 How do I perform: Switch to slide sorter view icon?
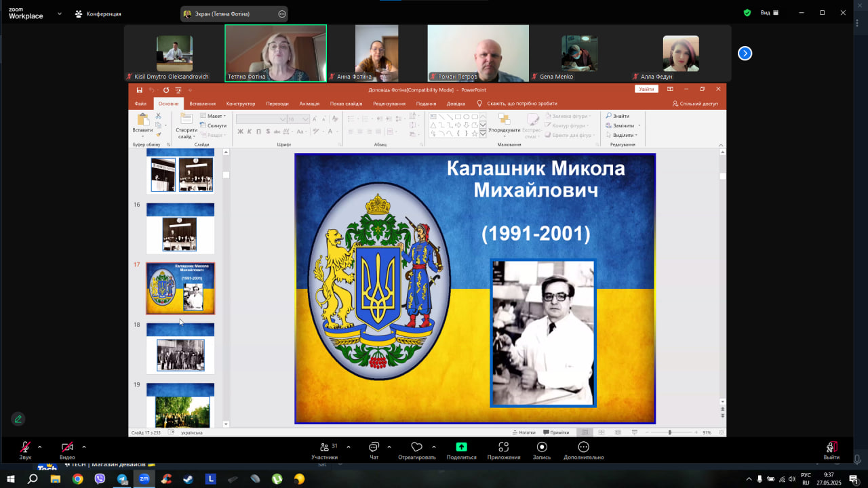pyautogui.click(x=600, y=432)
